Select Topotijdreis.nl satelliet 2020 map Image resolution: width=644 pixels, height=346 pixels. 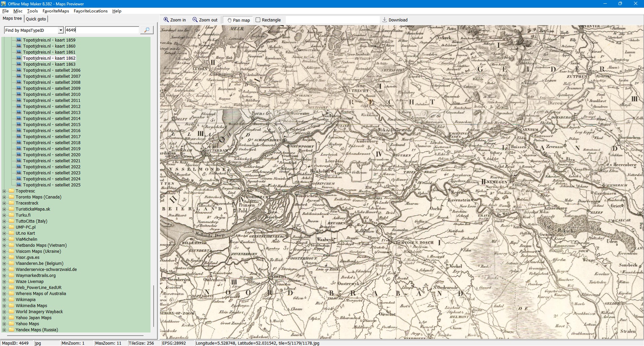pos(52,155)
